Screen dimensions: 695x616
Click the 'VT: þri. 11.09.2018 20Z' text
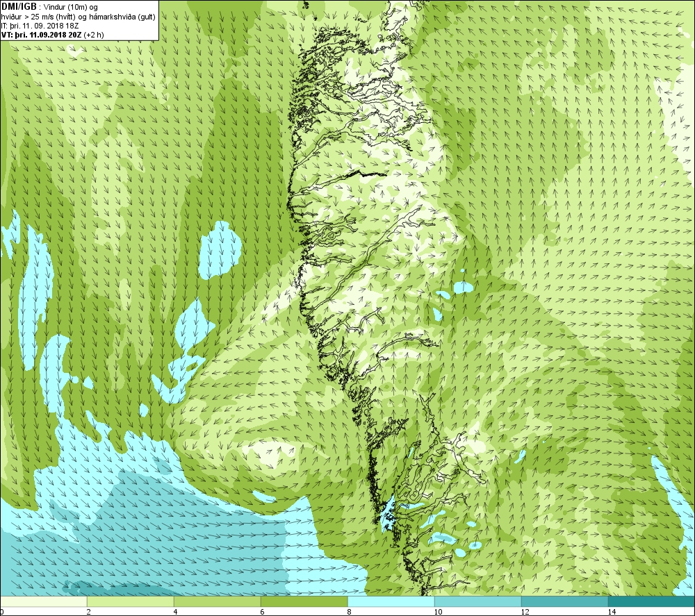[41, 35]
